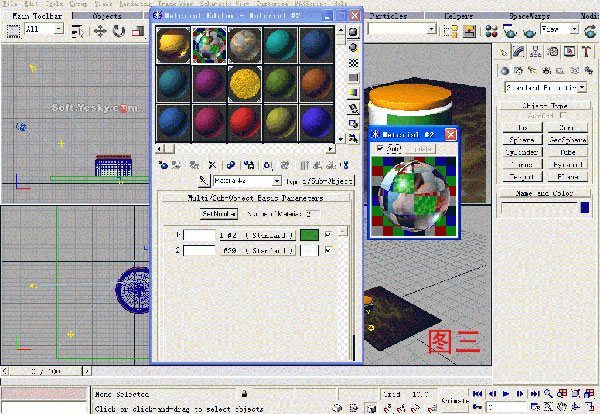Pick material from object eyedropper
Screen dimensions: 600x414
pos(204,181)
